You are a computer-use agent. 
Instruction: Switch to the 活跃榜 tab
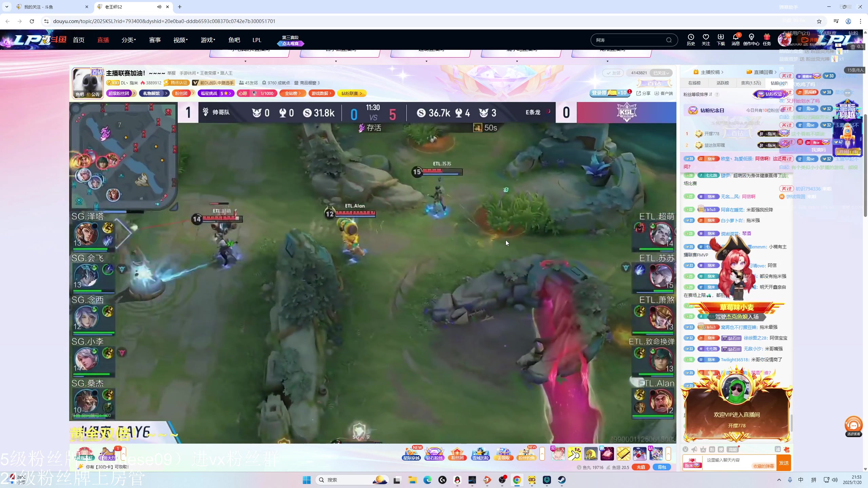(x=723, y=83)
